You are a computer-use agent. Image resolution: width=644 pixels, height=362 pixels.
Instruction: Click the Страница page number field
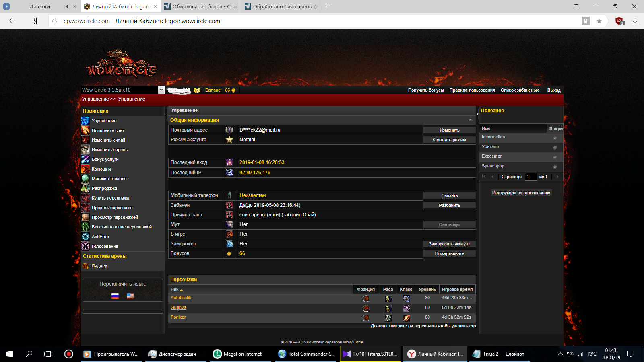(530, 177)
